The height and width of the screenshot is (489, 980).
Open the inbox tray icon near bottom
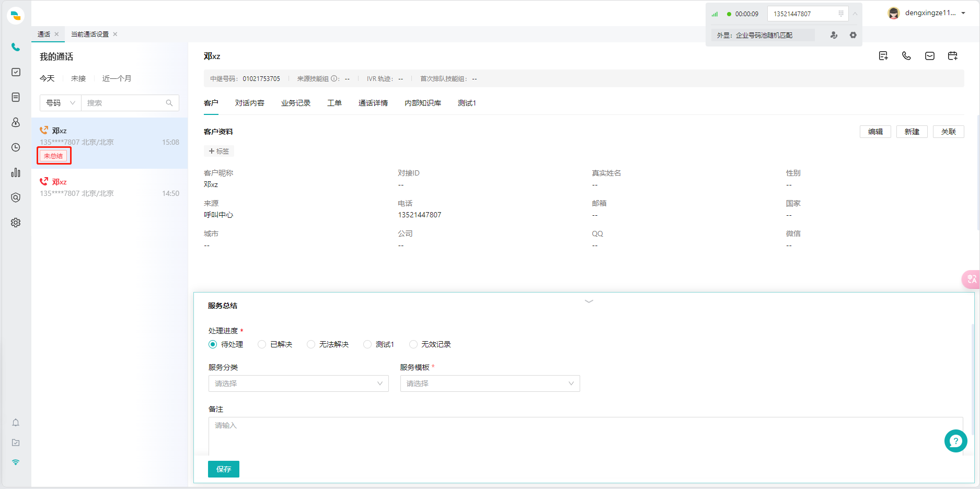pos(16,443)
